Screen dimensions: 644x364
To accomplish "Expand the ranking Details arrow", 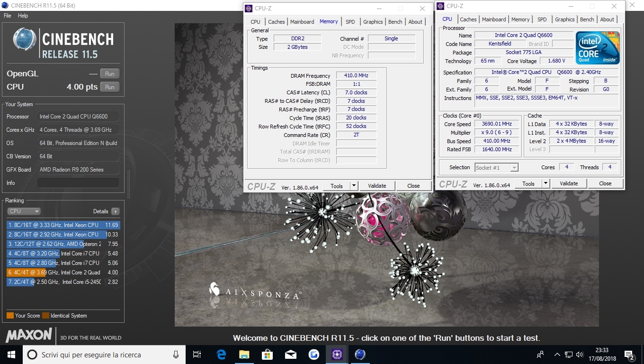I will (x=115, y=211).
